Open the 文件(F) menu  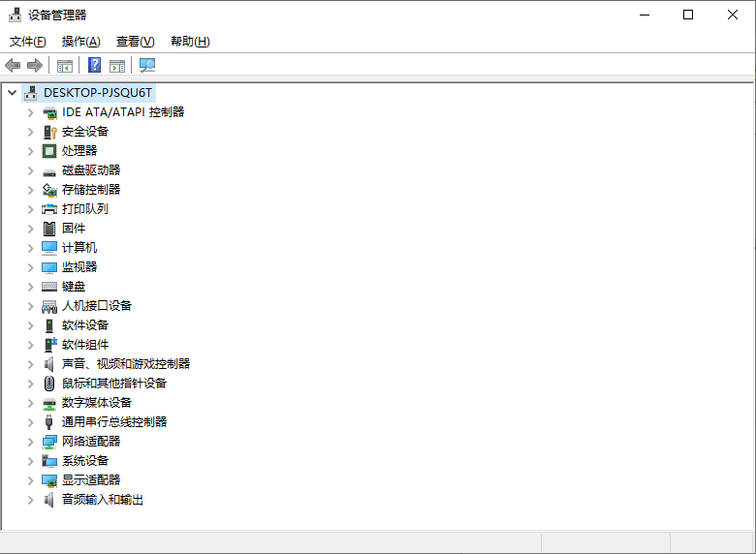point(27,42)
